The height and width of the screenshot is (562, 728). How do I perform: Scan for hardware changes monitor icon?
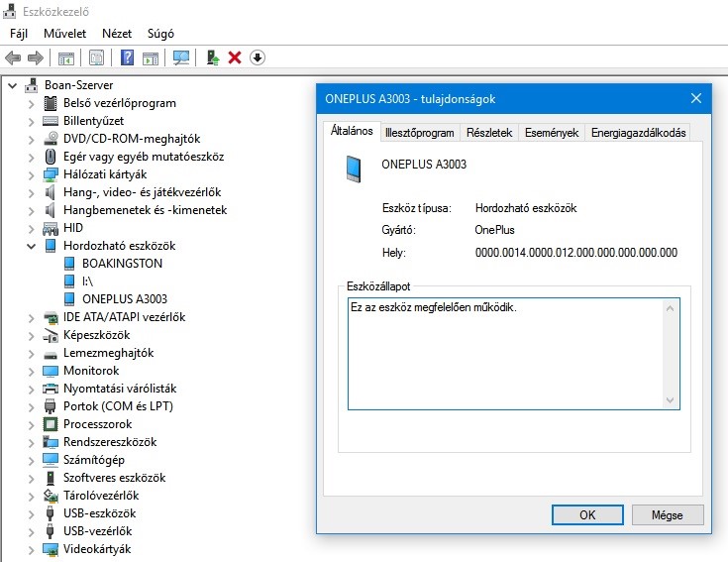(x=181, y=58)
